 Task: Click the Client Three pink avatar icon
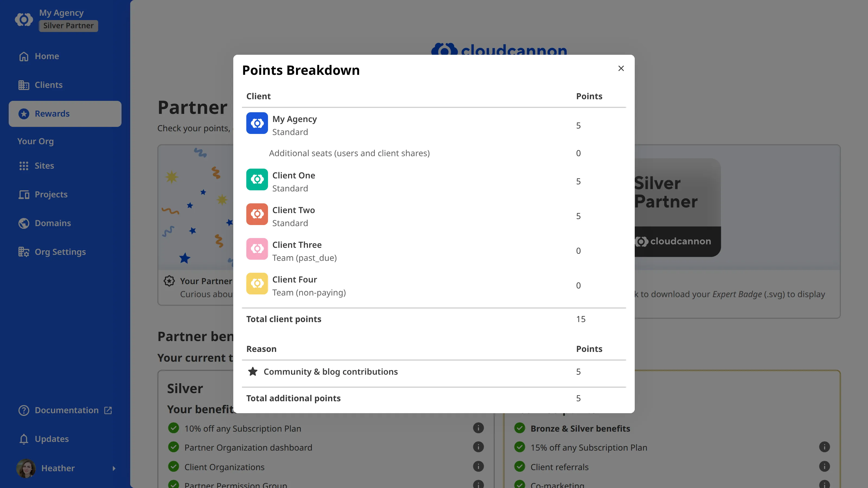click(257, 249)
